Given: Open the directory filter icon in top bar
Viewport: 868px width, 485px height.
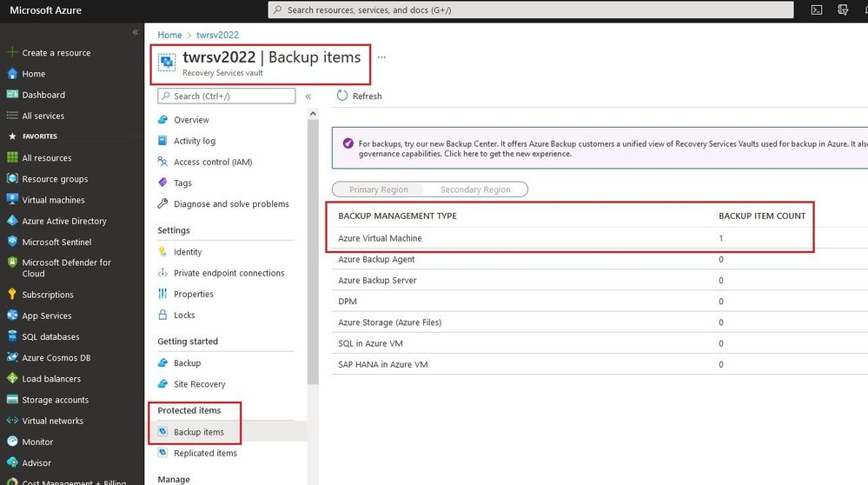Looking at the screenshot, I should [x=843, y=10].
